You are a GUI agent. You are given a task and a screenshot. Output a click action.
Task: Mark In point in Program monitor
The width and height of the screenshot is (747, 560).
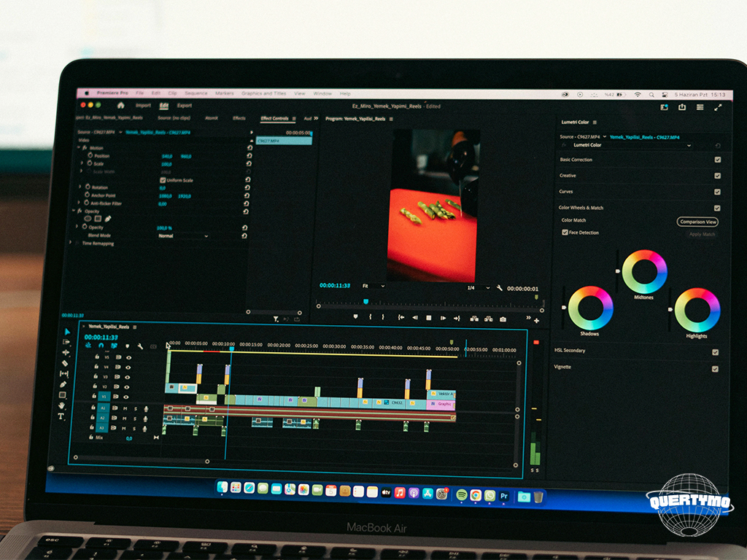click(x=370, y=317)
